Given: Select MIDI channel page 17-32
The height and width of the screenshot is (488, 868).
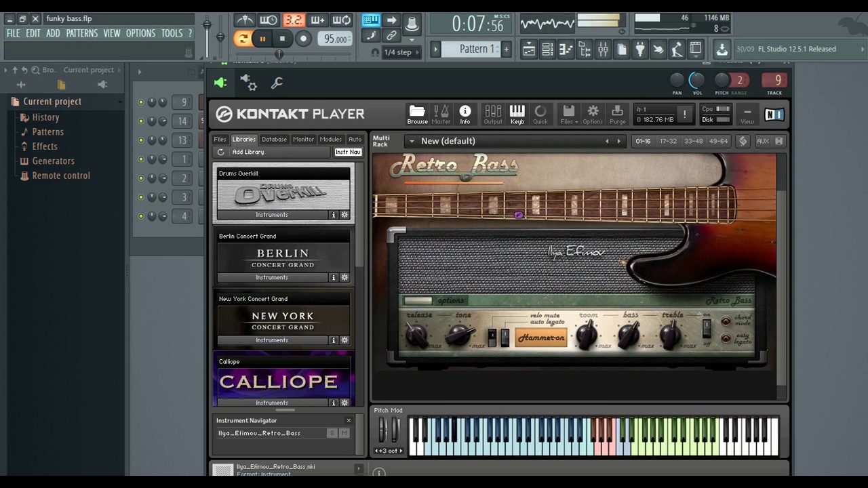Looking at the screenshot, I should [x=668, y=141].
